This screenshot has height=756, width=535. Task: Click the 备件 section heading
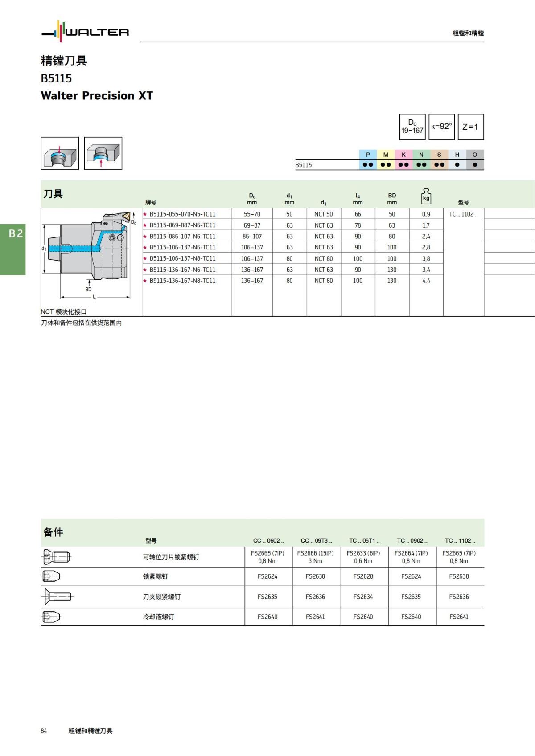pyautogui.click(x=53, y=532)
